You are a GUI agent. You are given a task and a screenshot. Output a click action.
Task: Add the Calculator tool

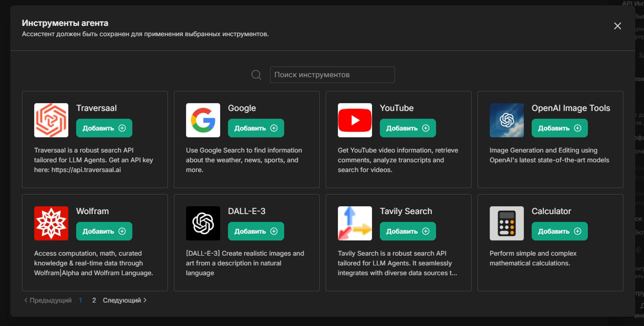coord(560,231)
